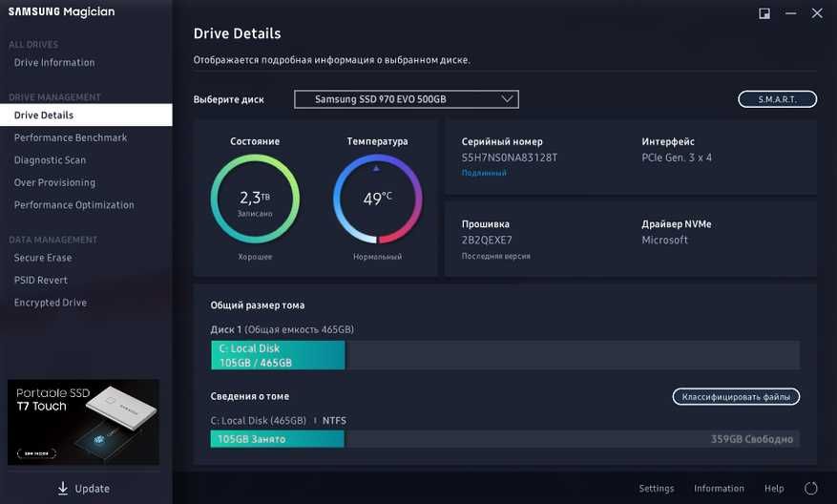
Task: Click the serial number S5H7NS0NA83128T
Action: click(510, 157)
